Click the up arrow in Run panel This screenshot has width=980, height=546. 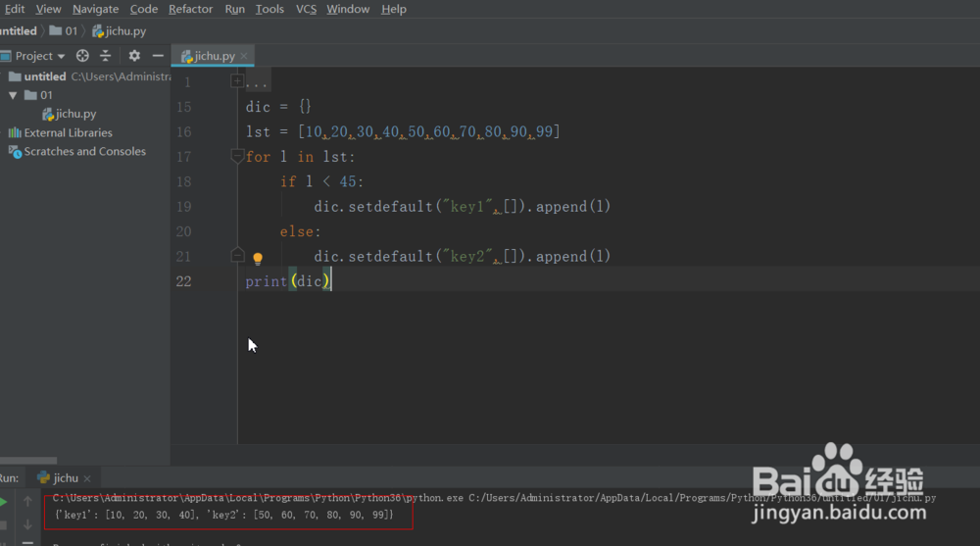[27, 501]
